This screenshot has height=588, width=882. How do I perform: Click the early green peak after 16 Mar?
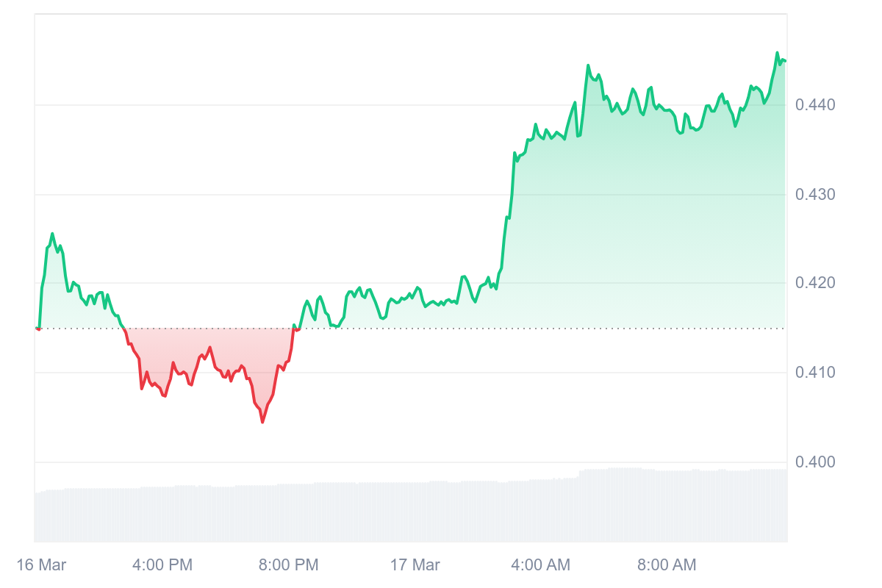52,234
